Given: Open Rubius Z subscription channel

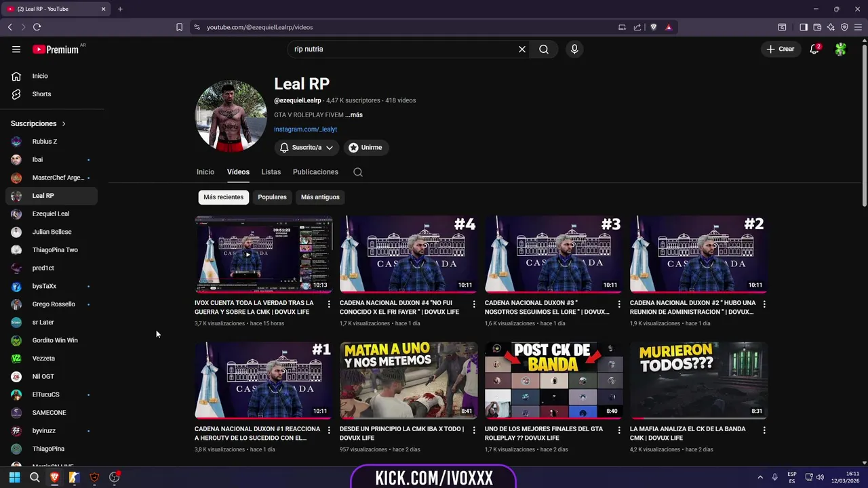Looking at the screenshot, I should coord(51,142).
